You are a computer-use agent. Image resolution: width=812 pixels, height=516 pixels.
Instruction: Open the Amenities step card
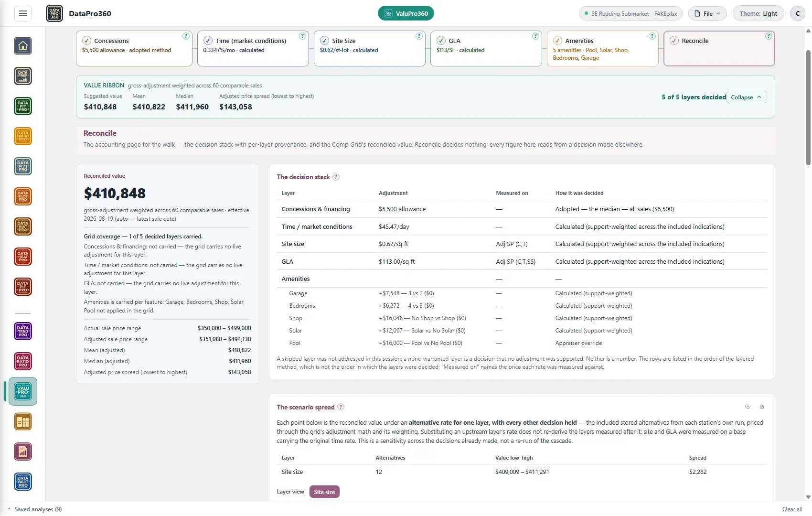603,49
